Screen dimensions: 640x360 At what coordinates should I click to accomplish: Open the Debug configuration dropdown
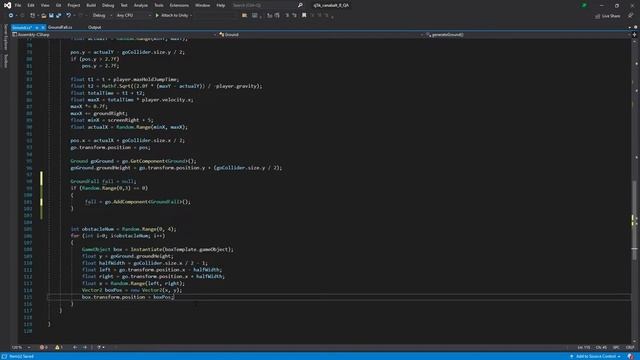click(x=102, y=16)
